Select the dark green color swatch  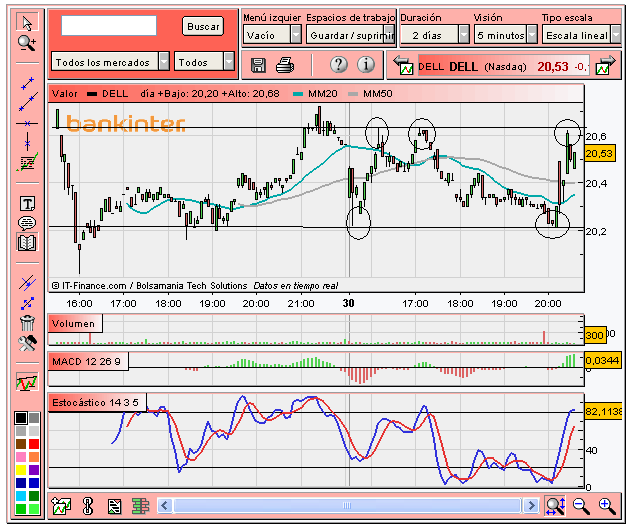pos(34,496)
